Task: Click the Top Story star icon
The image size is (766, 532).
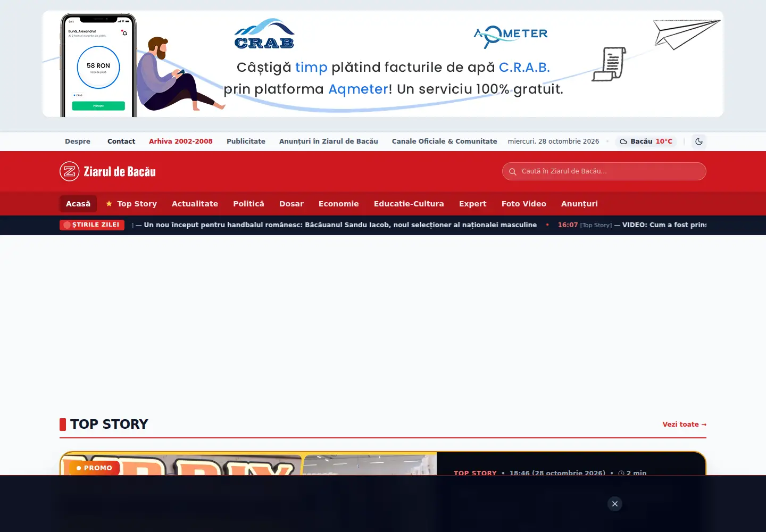Action: [109, 204]
